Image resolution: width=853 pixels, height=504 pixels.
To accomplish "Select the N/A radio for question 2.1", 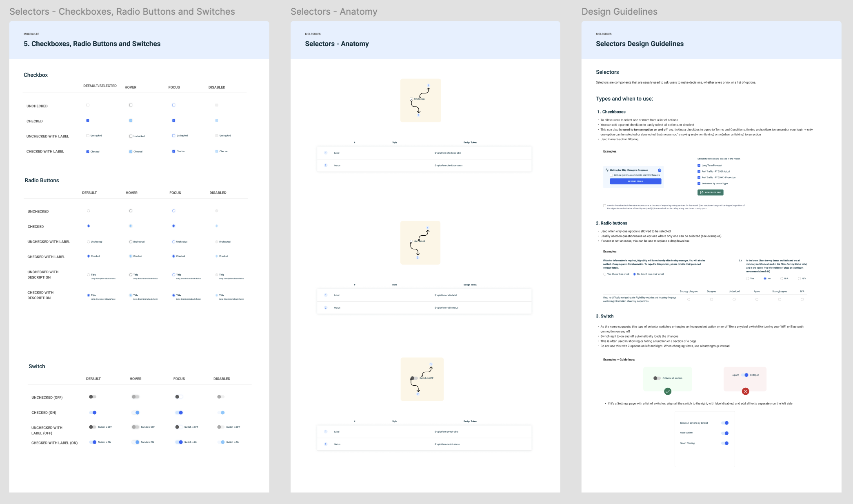I will point(782,279).
